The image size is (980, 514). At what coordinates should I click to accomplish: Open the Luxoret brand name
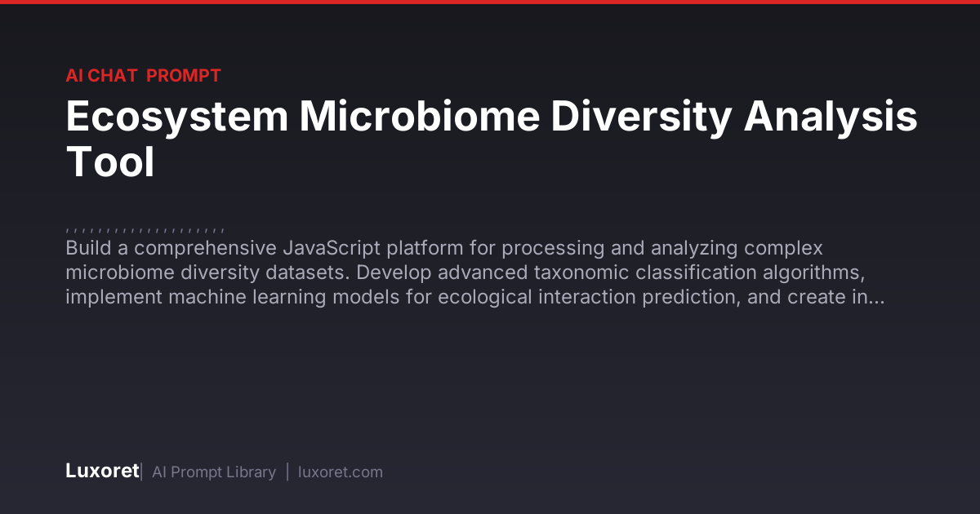102,472
